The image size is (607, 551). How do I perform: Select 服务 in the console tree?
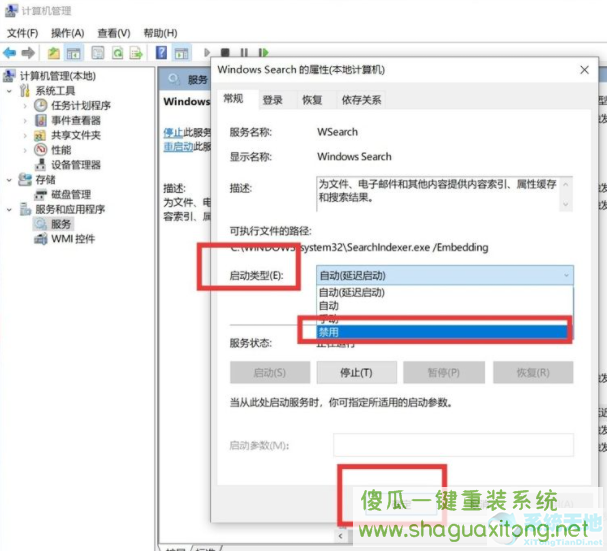tap(61, 224)
